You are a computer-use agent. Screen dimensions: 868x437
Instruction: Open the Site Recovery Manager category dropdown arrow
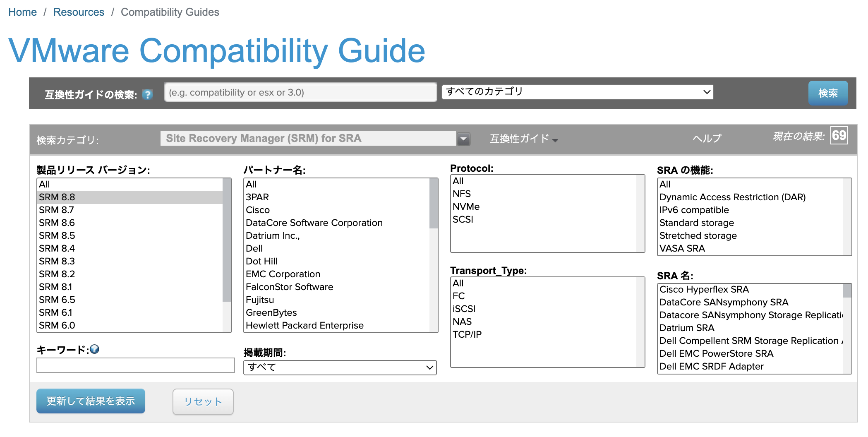pyautogui.click(x=463, y=139)
